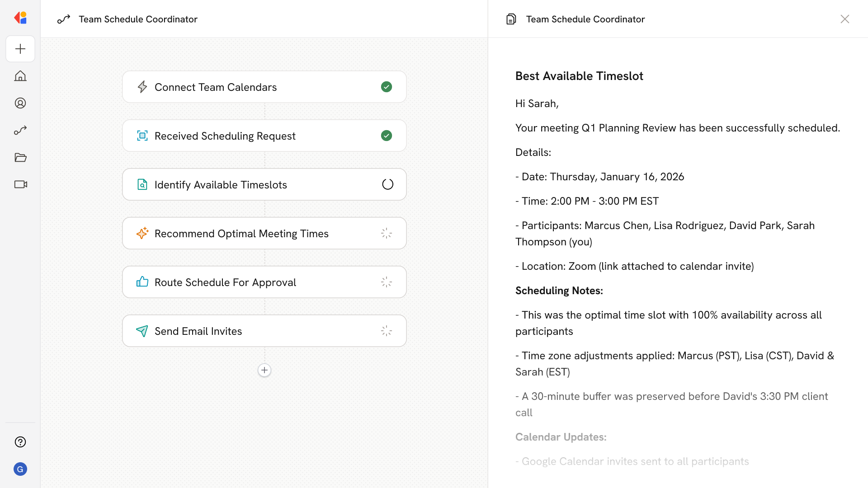The image size is (868, 488).
Task: Click the thumbs-up icon on Route Schedule For Approval
Action: pos(142,282)
